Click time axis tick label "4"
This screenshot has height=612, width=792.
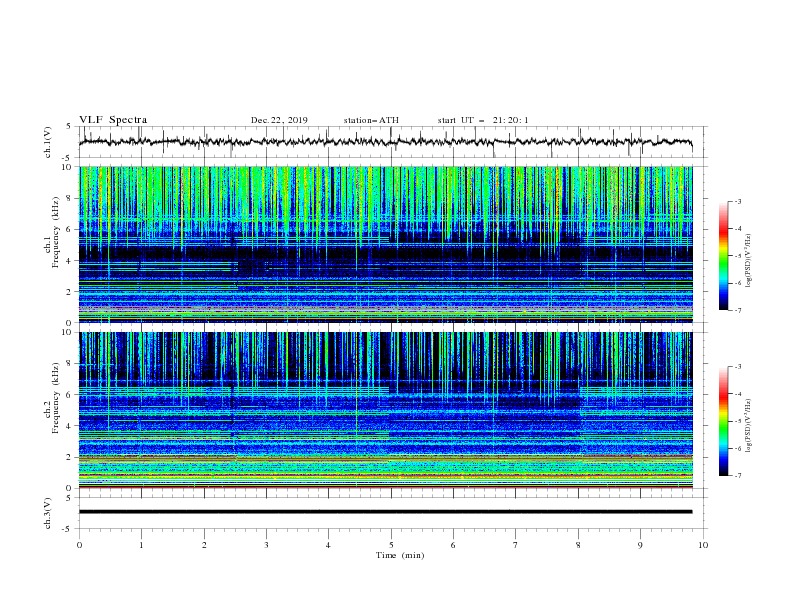click(x=328, y=545)
